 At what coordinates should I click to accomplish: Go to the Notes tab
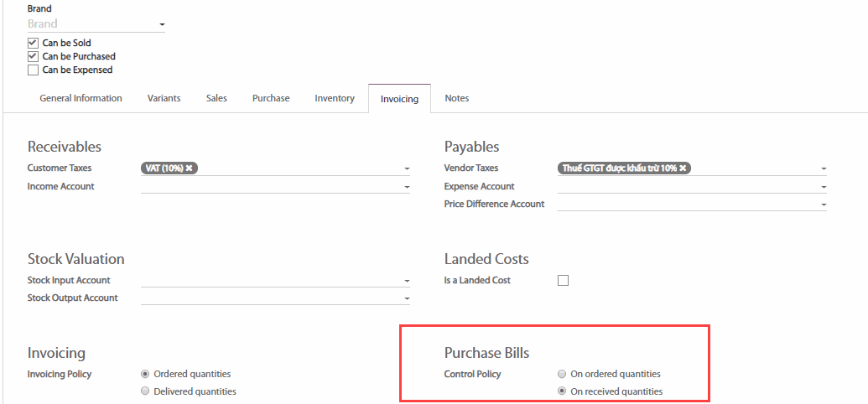[x=456, y=98]
